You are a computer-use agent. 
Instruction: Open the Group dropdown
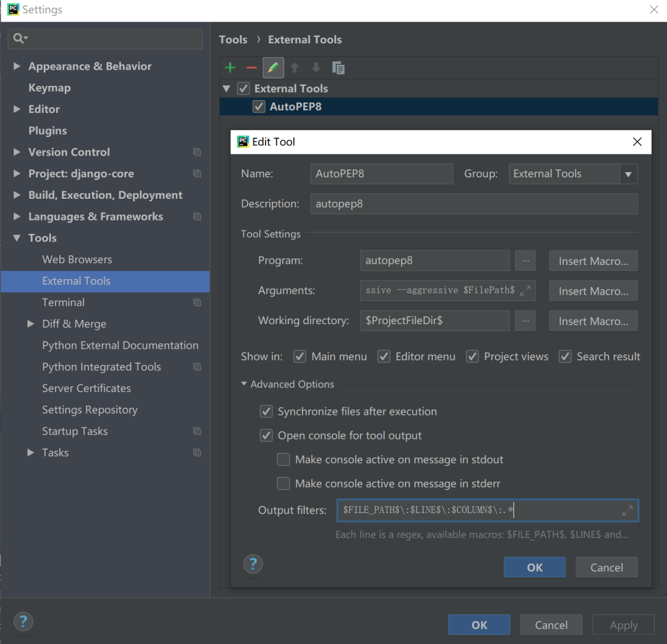coord(628,174)
